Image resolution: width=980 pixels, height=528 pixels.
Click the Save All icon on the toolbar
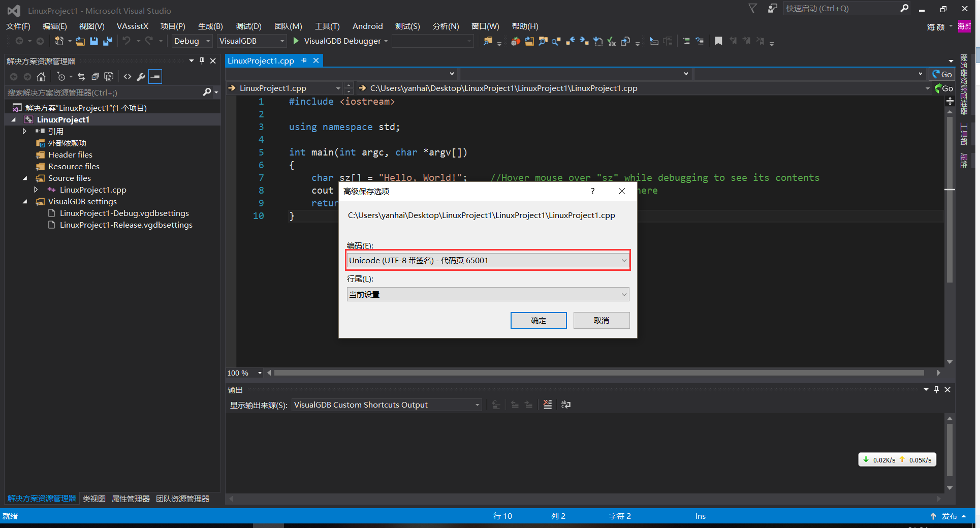click(x=107, y=41)
